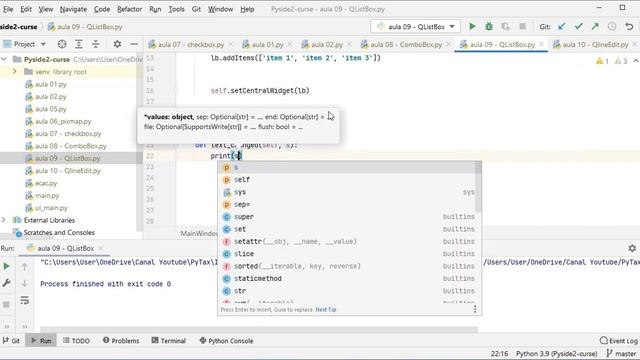This screenshot has width=640, height=360.
Task: Open the Terminal tool window
Action: (169, 340)
